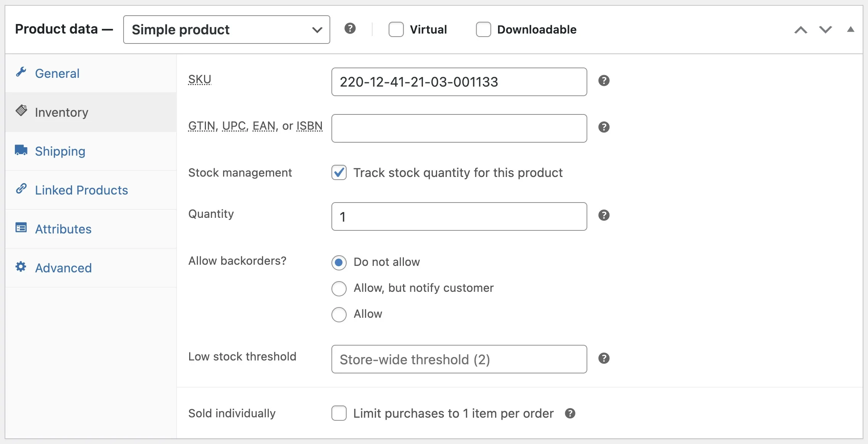Click the Advanced gear icon
The width and height of the screenshot is (868, 444).
pos(21,267)
